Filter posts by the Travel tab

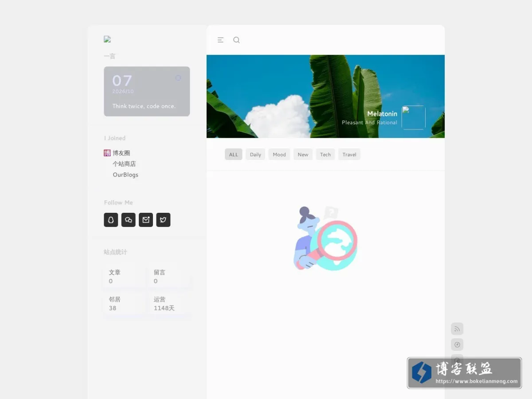[349, 154]
